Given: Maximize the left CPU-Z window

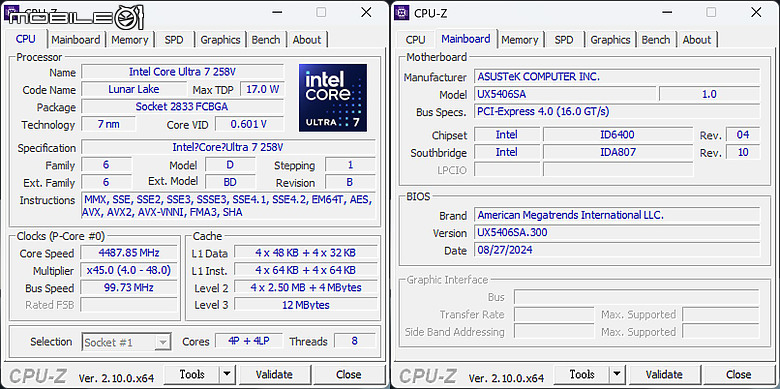Looking at the screenshot, I should click(x=321, y=12).
